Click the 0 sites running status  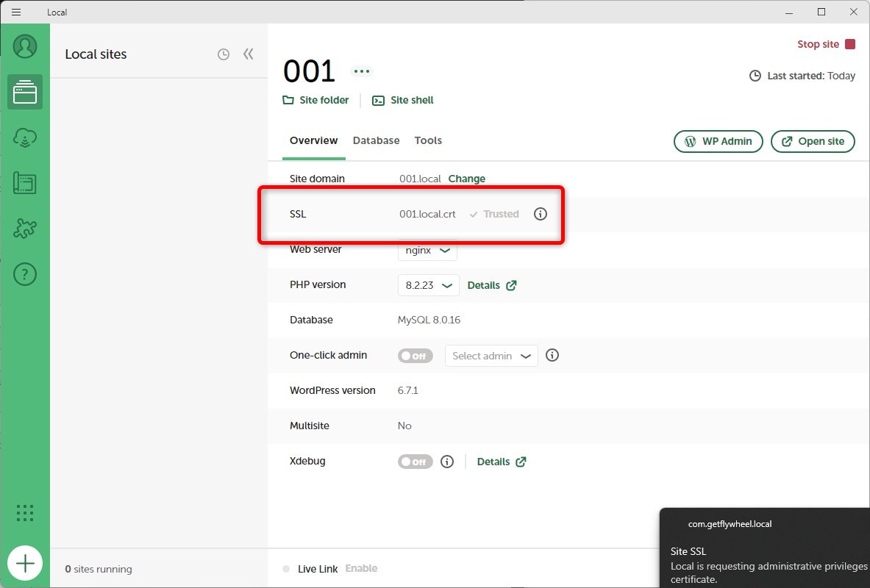[x=99, y=569]
